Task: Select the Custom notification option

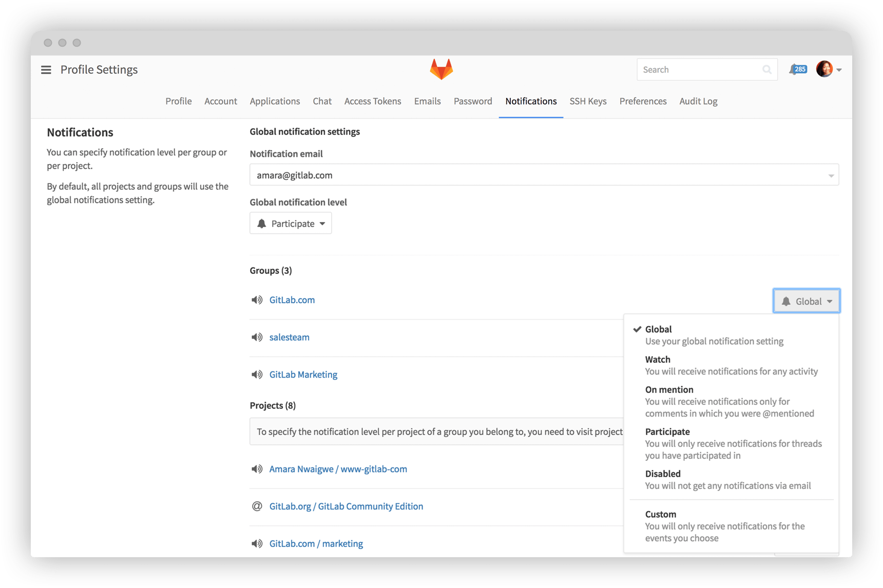Action: 731,526
